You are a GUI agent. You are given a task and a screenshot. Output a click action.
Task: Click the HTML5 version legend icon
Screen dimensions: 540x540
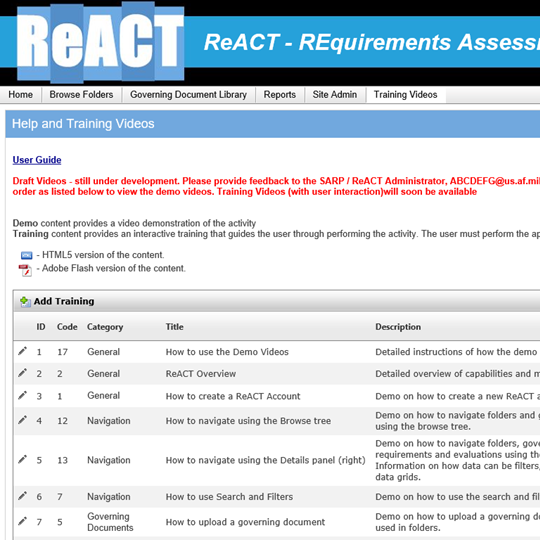(x=27, y=255)
